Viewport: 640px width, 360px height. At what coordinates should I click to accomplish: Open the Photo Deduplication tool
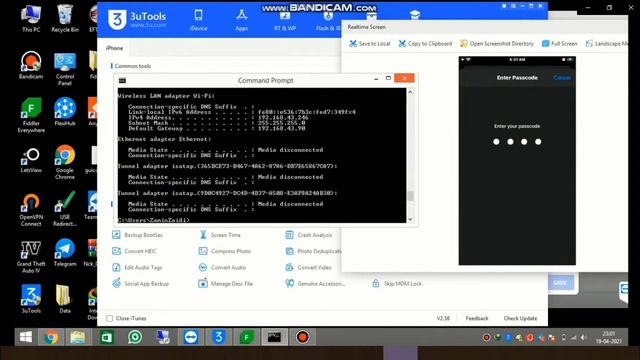(313, 251)
